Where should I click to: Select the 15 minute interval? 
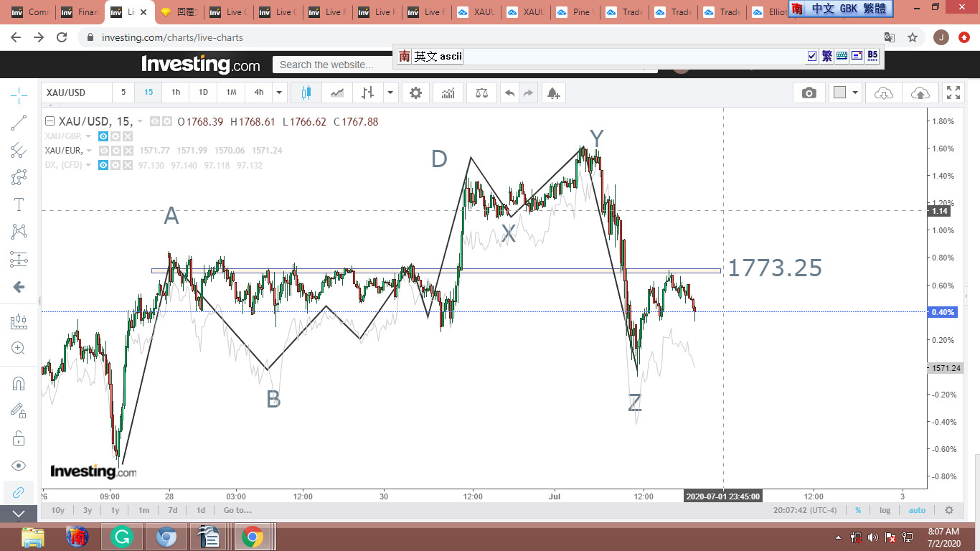click(149, 93)
